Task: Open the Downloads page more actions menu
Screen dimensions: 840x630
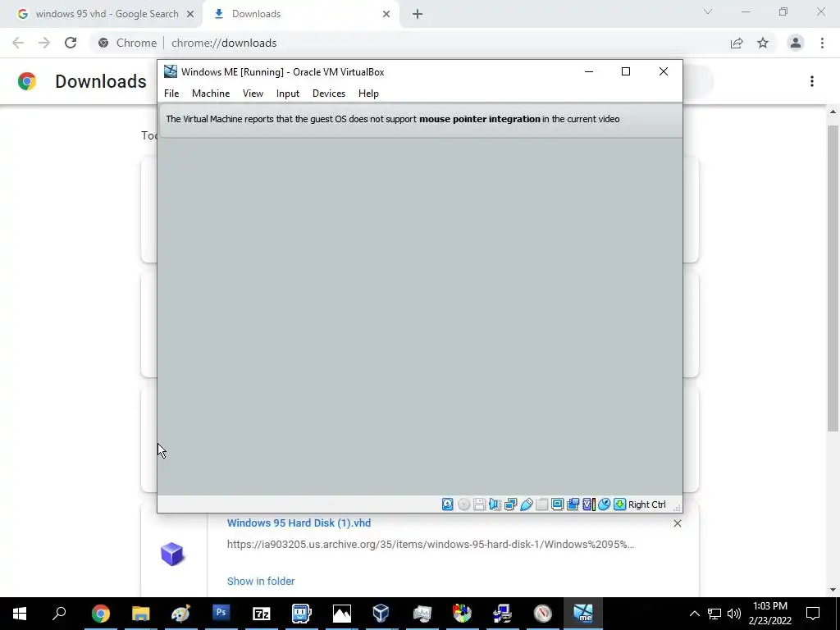Action: coord(812,81)
